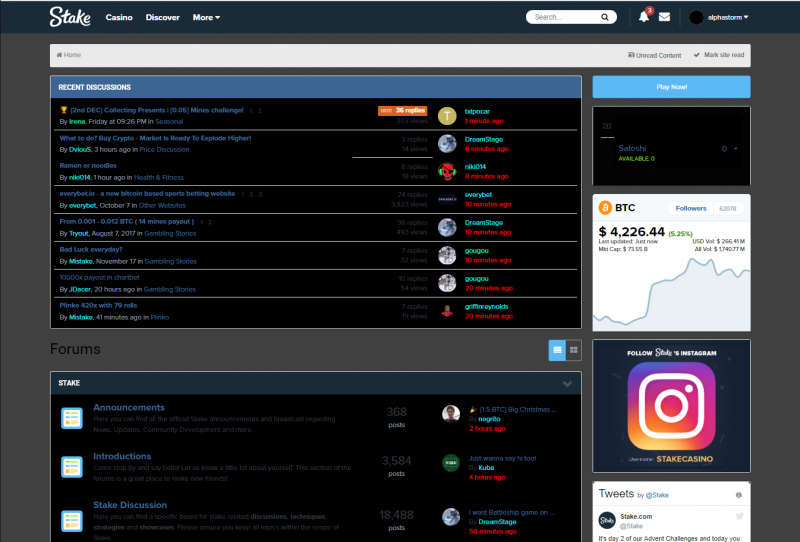This screenshot has width=800, height=542.
Task: Click the trophy icon on Mines challenge
Action: (x=64, y=110)
